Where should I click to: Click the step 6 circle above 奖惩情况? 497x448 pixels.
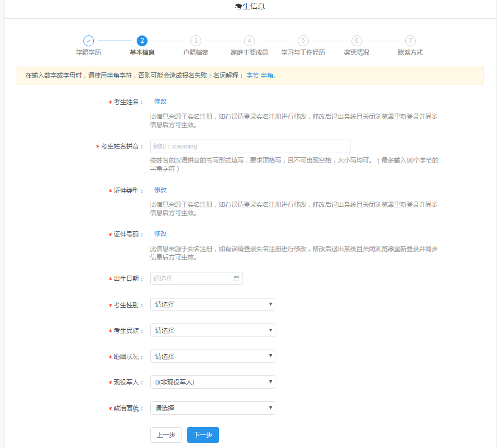coord(357,40)
